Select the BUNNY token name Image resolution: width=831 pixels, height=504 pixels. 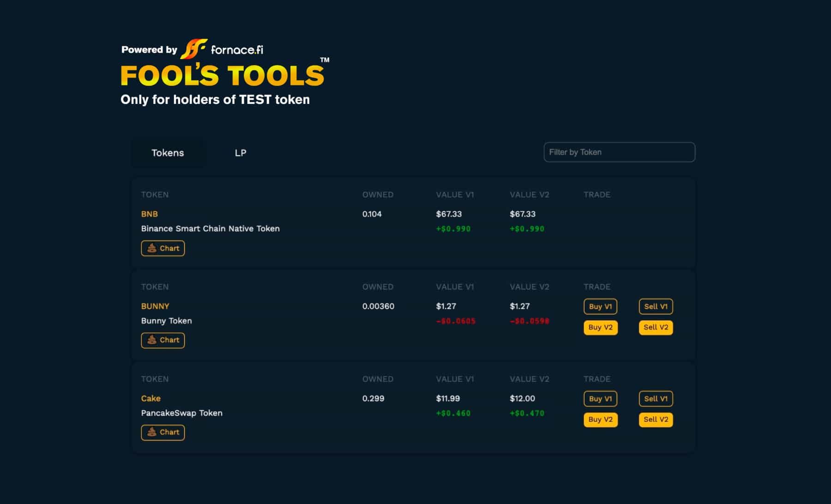155,306
